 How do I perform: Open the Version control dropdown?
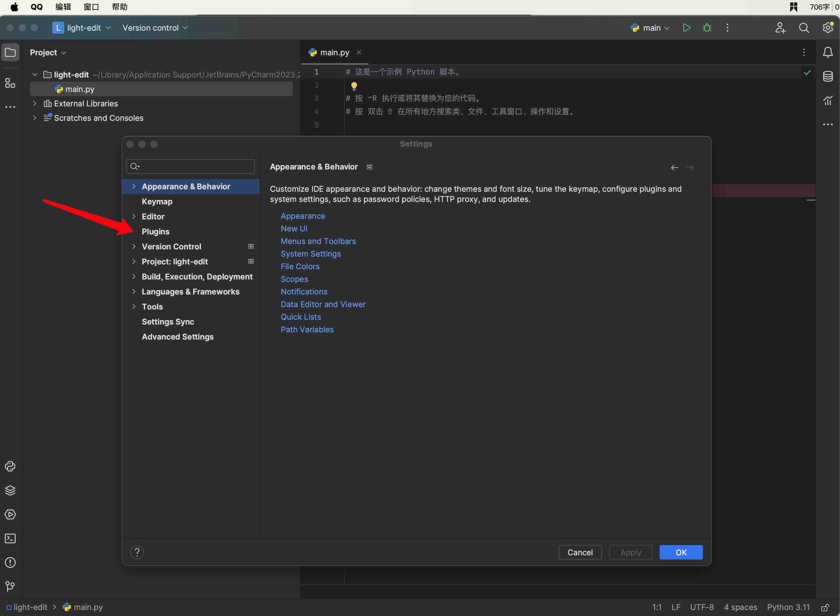[155, 28]
